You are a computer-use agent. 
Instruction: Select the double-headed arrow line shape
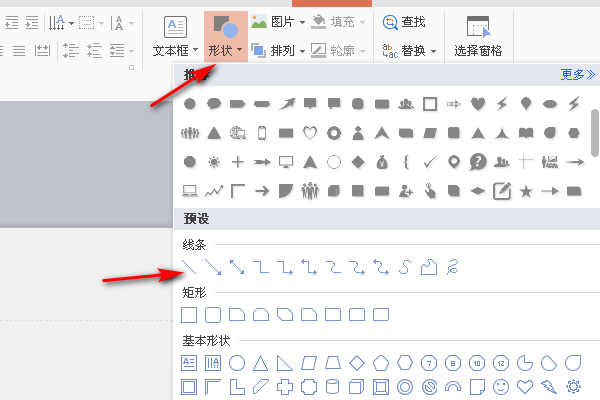pos(237,267)
